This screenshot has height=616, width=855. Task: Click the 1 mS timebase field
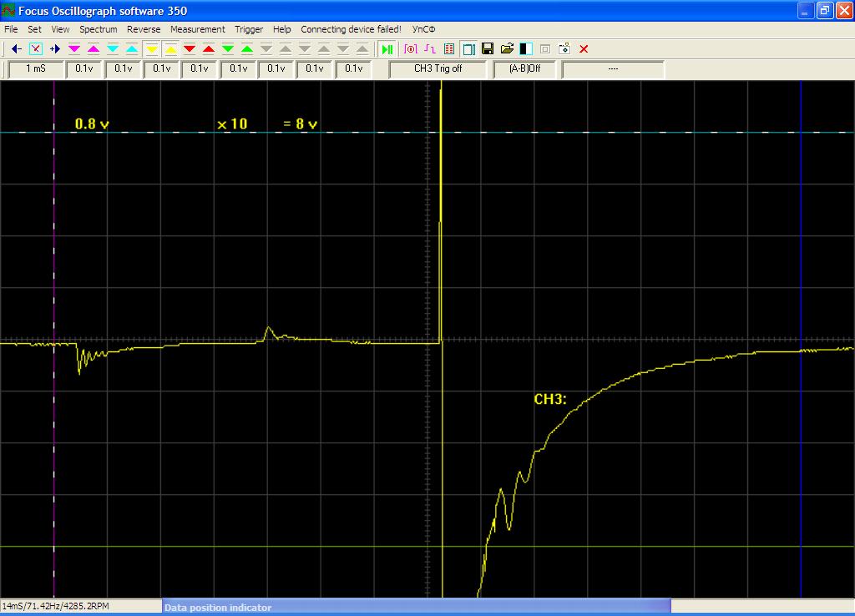point(36,69)
